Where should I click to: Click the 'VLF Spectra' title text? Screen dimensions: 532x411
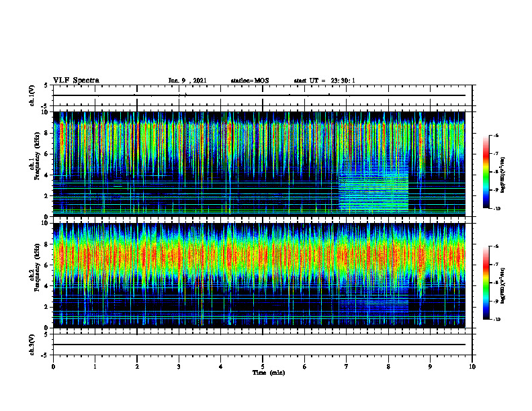coord(76,81)
